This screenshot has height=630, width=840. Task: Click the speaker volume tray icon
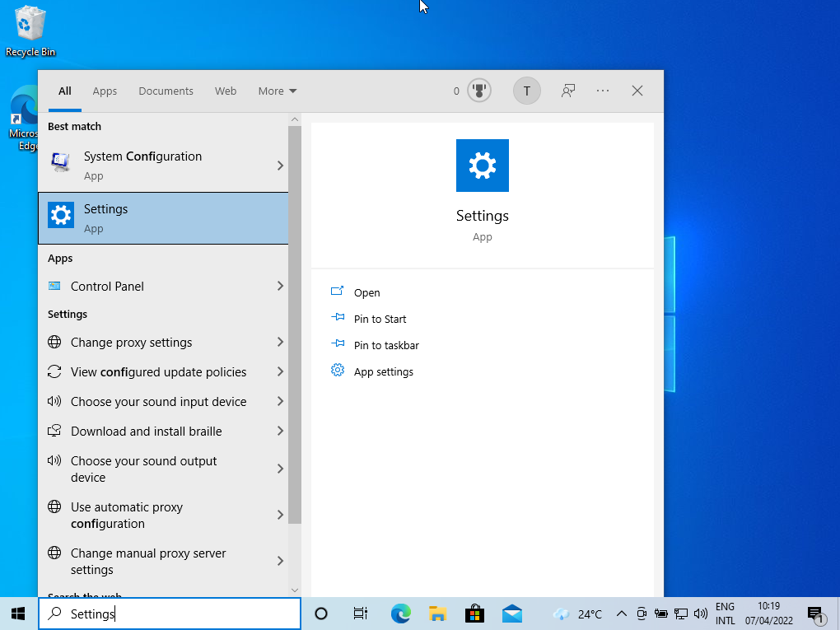pyautogui.click(x=700, y=614)
